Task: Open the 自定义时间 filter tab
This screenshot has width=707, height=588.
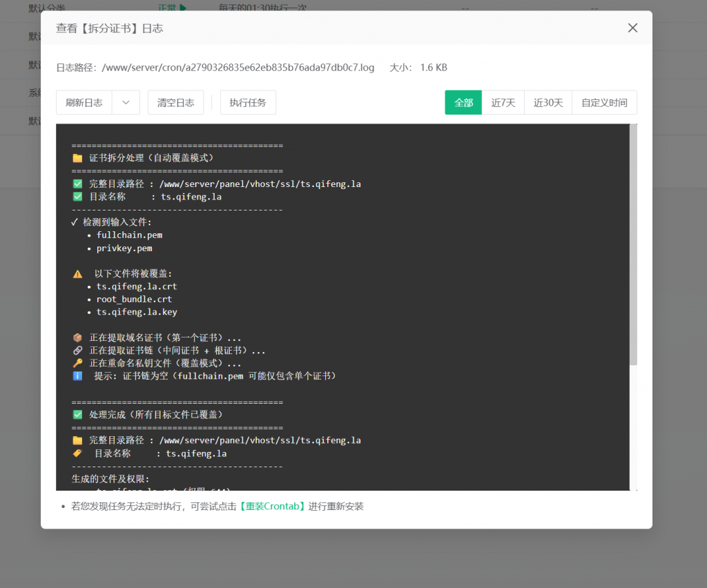Action: [604, 103]
